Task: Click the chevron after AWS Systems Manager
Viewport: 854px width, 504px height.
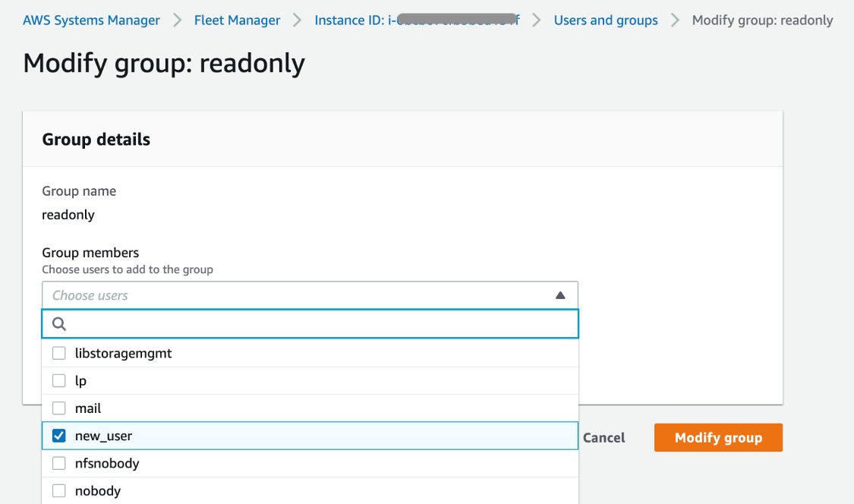Action: 176,20
